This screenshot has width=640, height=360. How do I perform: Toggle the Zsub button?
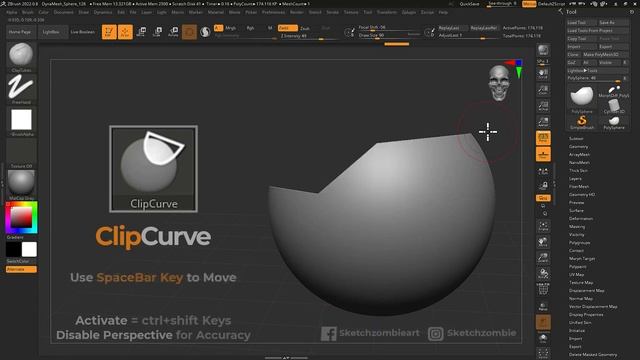[305, 28]
